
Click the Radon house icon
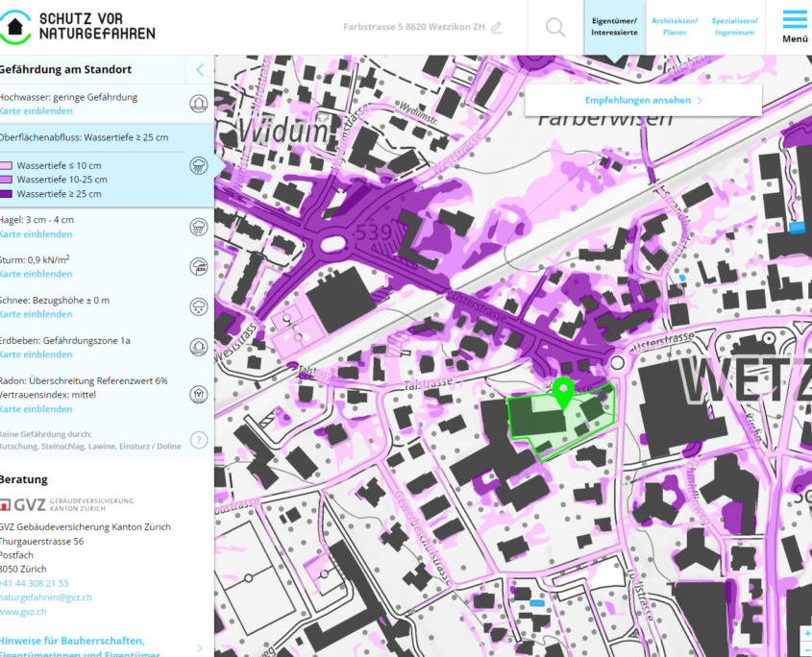[199, 394]
